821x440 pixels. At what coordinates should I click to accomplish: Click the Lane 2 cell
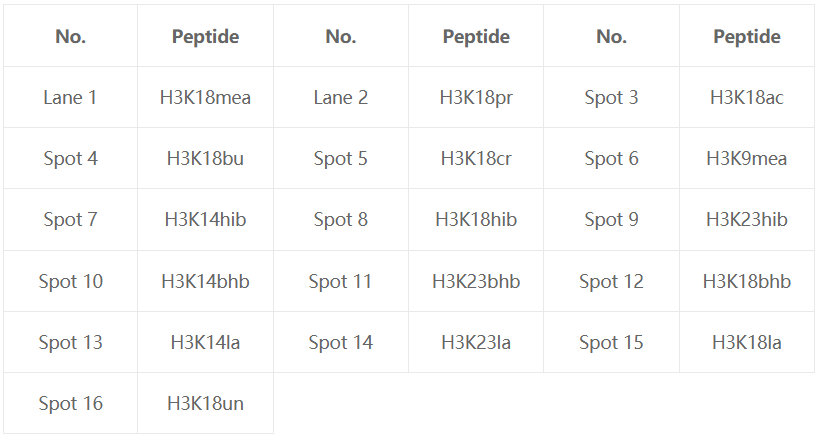point(341,97)
